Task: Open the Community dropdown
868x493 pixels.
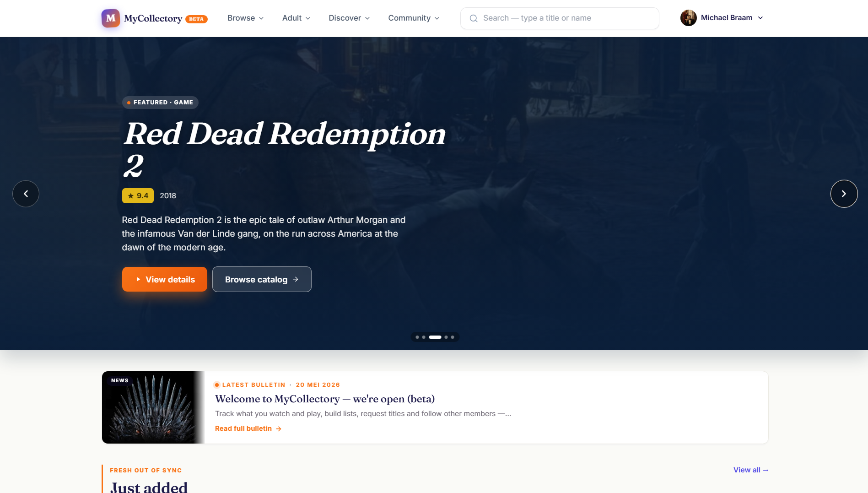Action: pyautogui.click(x=414, y=18)
